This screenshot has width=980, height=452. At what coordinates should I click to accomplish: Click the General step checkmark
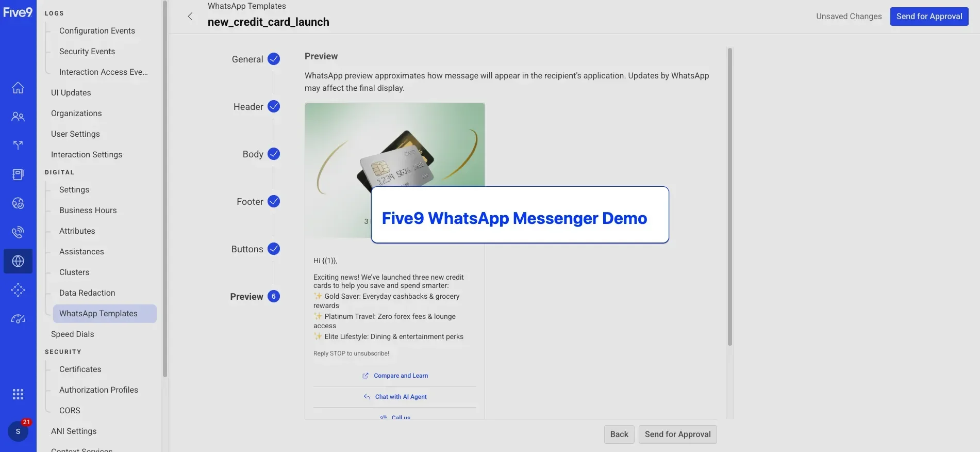[274, 59]
